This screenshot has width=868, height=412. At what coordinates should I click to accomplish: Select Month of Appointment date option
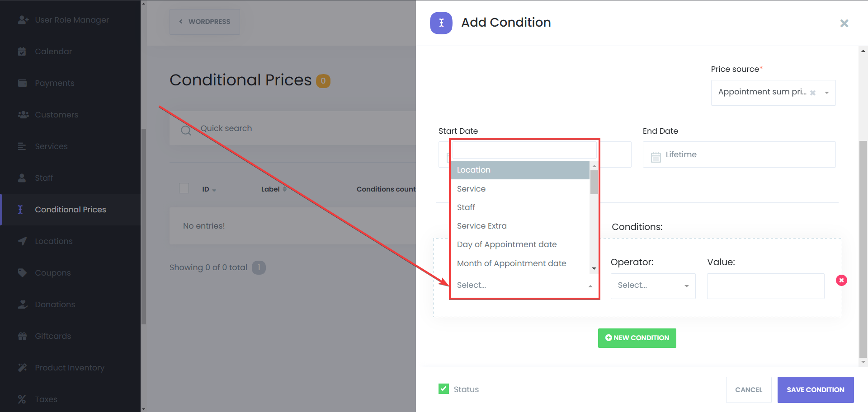511,263
